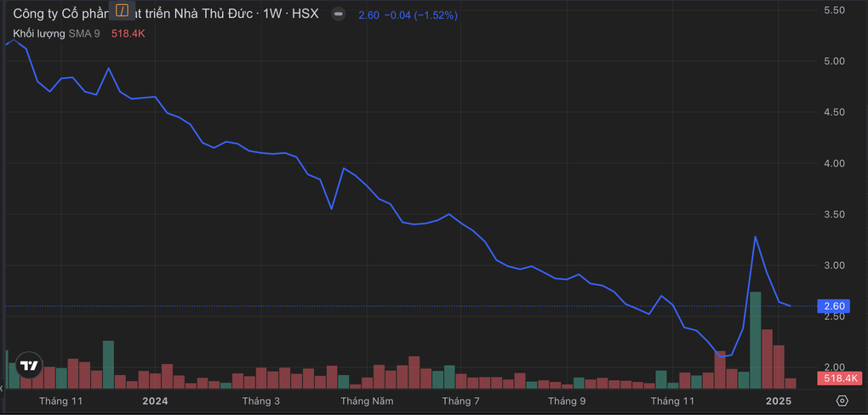Click the orange icon in the chart title
The width and height of the screenshot is (868, 415).
(x=123, y=11)
